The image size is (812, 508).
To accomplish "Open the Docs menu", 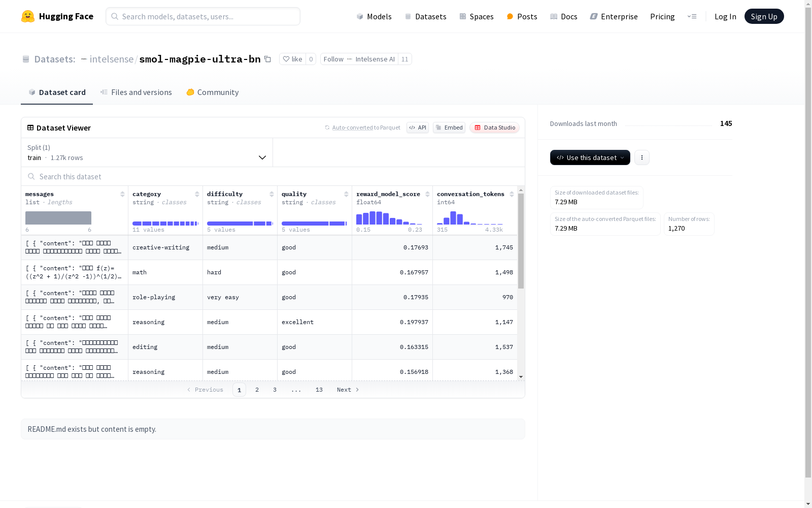I will point(564,16).
